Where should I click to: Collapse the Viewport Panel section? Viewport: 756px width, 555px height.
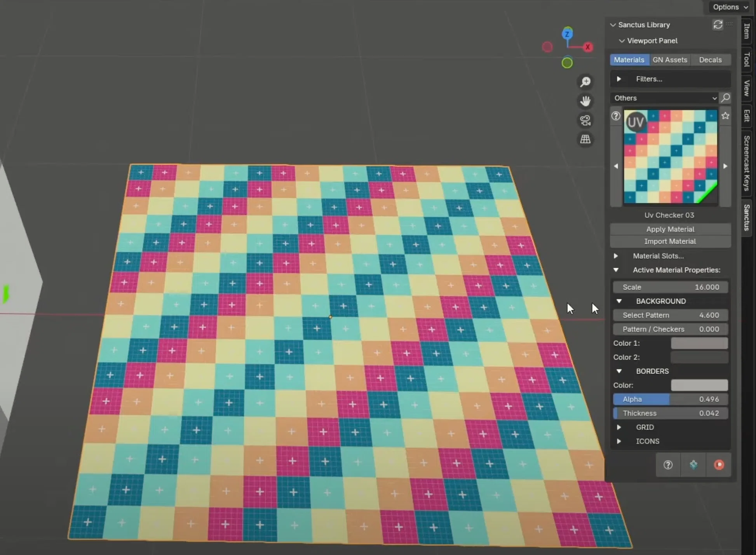tap(622, 41)
